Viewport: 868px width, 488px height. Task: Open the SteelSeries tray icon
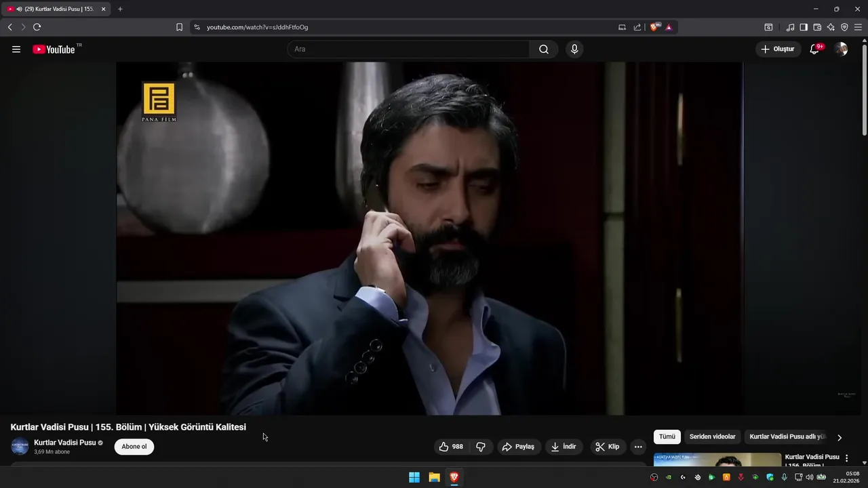pos(698,477)
